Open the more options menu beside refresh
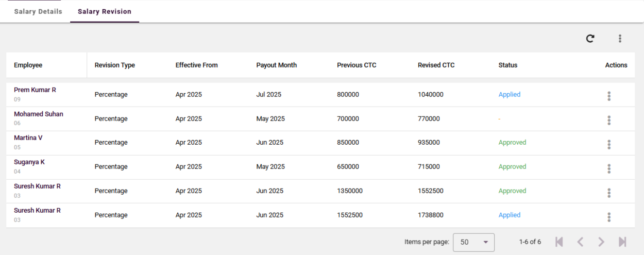This screenshot has height=255, width=644. [x=620, y=38]
